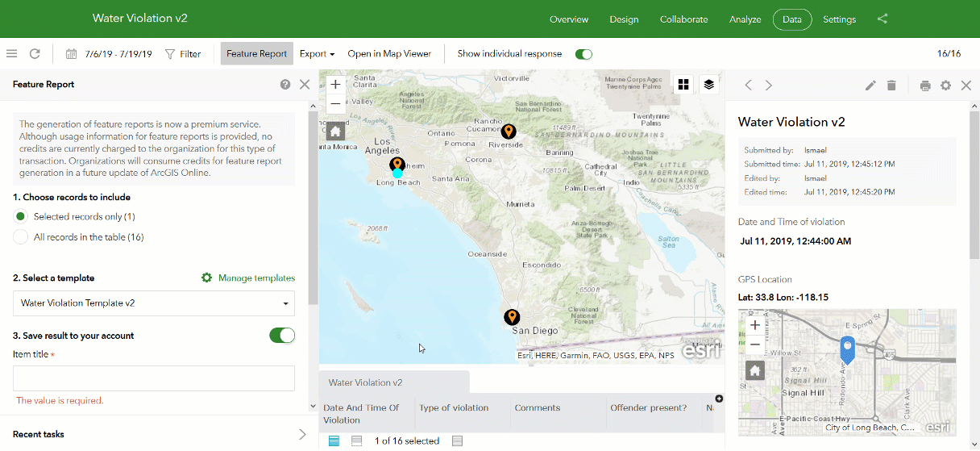Reset the GPS Location mini map to home
The image size is (980, 451).
click(755, 370)
